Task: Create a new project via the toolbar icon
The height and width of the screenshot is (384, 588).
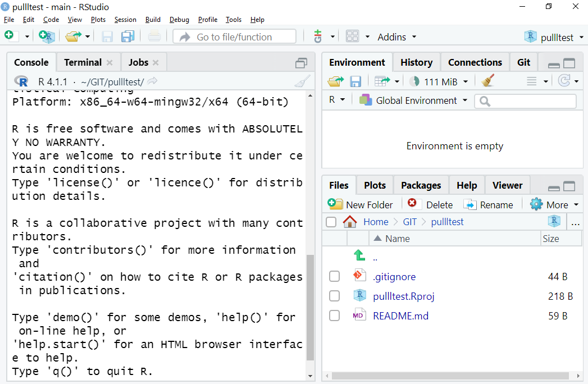Action: [47, 36]
